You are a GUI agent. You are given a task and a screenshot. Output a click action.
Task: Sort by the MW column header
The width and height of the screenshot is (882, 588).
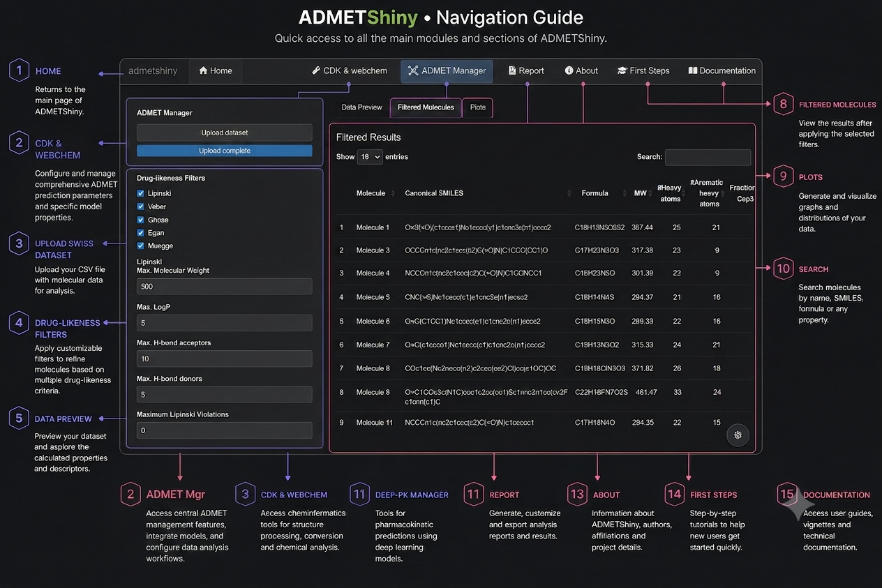pos(640,193)
